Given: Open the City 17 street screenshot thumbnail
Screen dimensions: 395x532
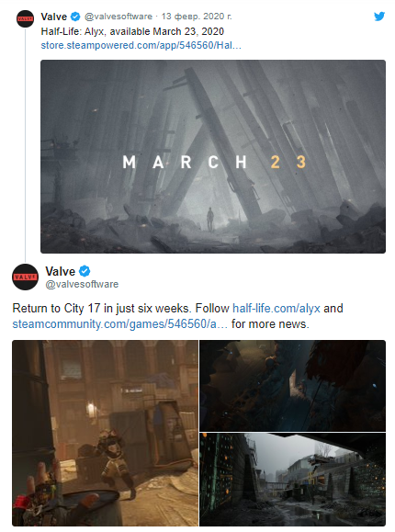Looking at the screenshot, I should 292,480.
